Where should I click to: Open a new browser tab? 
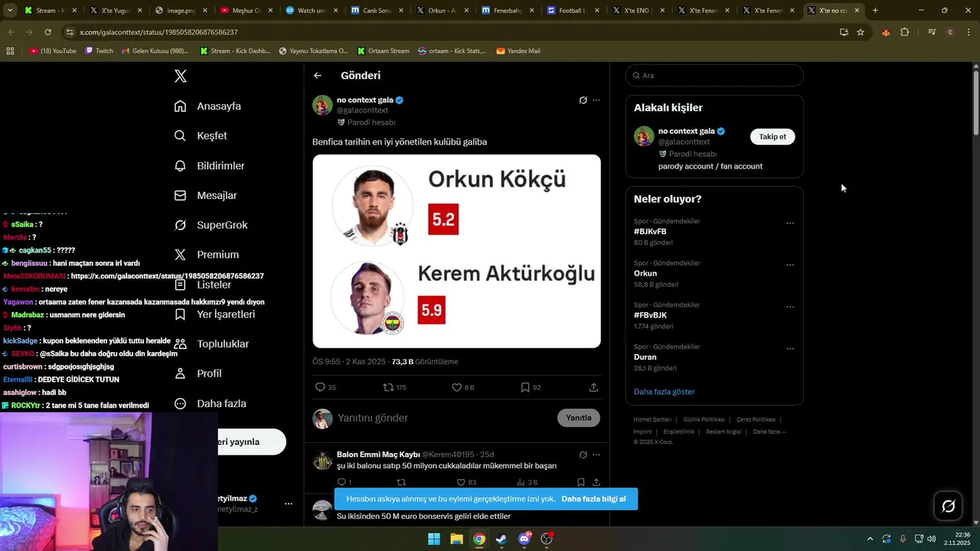pos(875,11)
